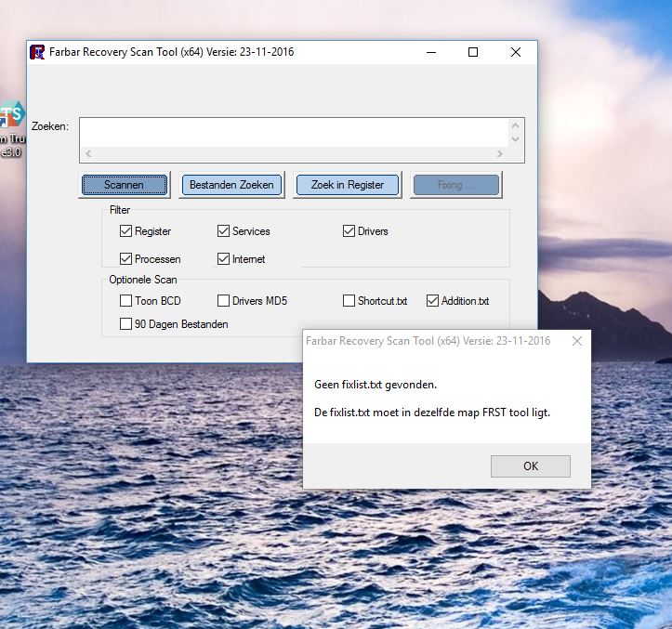Viewport: 672px width, 629px height.
Task: Minimize the Farbar Recovery Scan Tool window
Action: coord(431,52)
